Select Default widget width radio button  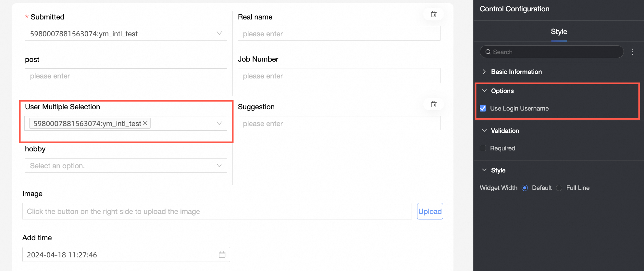click(525, 188)
